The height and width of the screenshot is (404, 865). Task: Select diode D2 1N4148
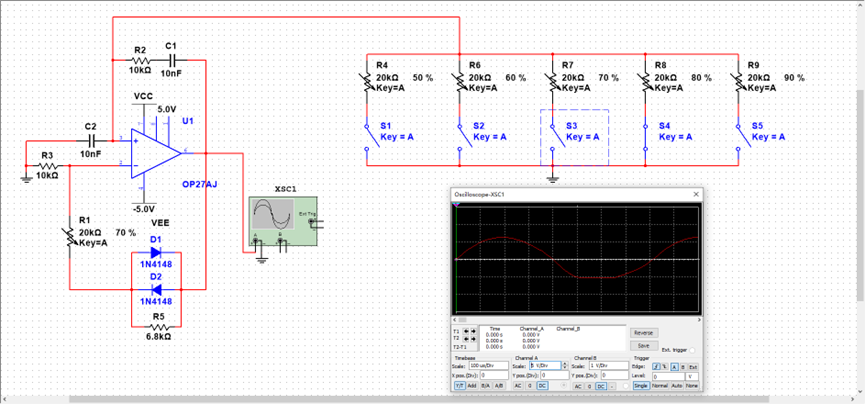156,289
